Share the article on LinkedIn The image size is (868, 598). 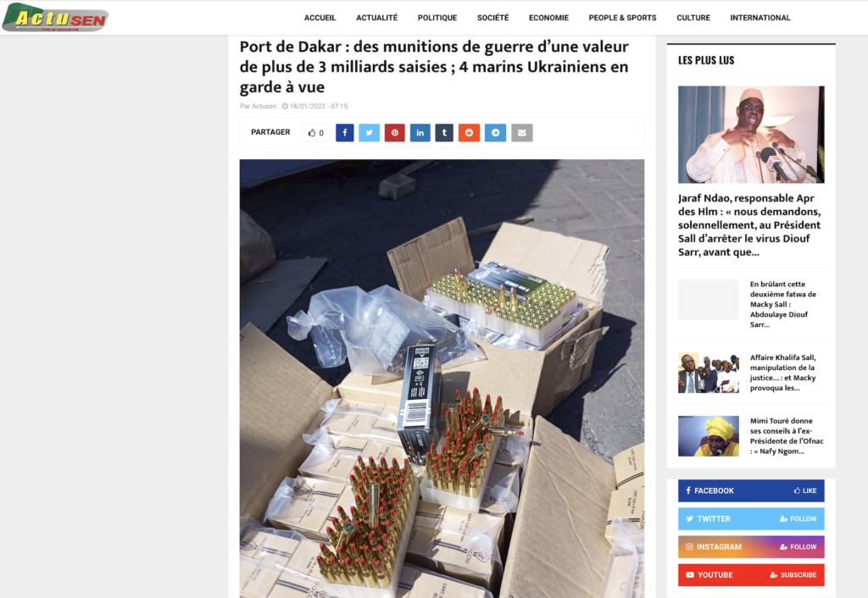click(x=420, y=133)
